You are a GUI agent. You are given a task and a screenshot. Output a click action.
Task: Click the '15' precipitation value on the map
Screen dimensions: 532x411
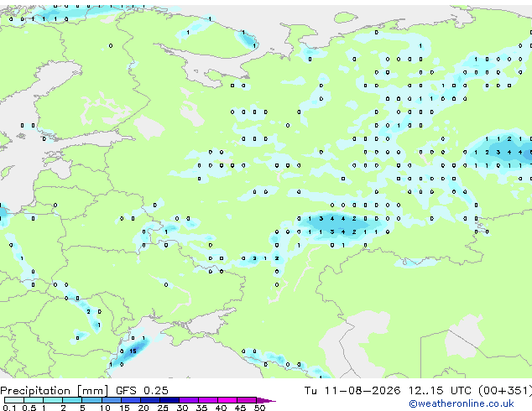click(133, 351)
